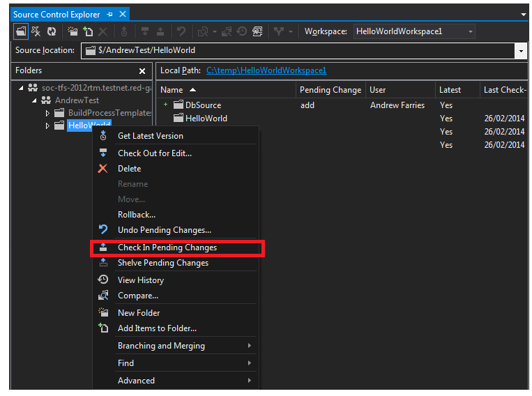This screenshot has width=532, height=396.
Task: Select the DbSource folder row
Action: (203, 105)
